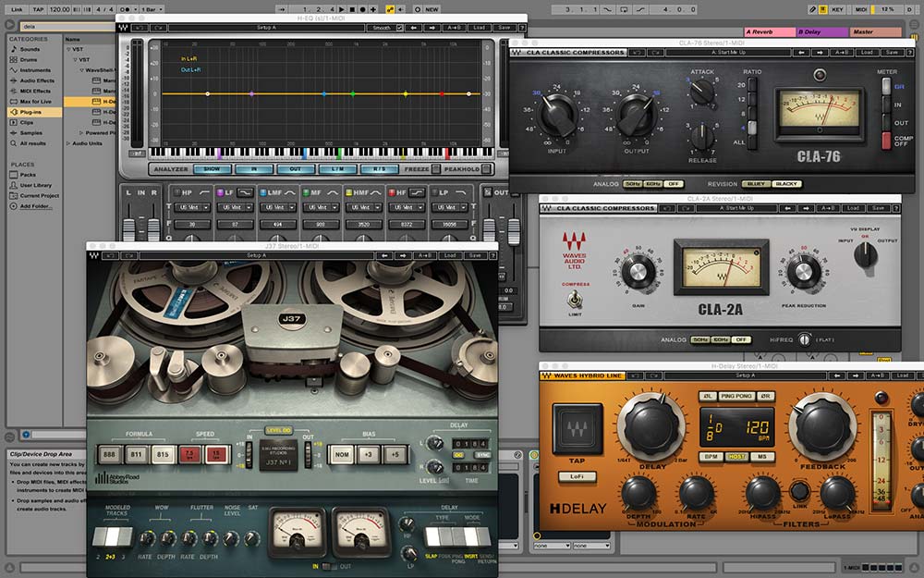The width and height of the screenshot is (924, 578).
Task: Click the CLA-2A PEAK REDUCTION knob
Action: [x=803, y=273]
